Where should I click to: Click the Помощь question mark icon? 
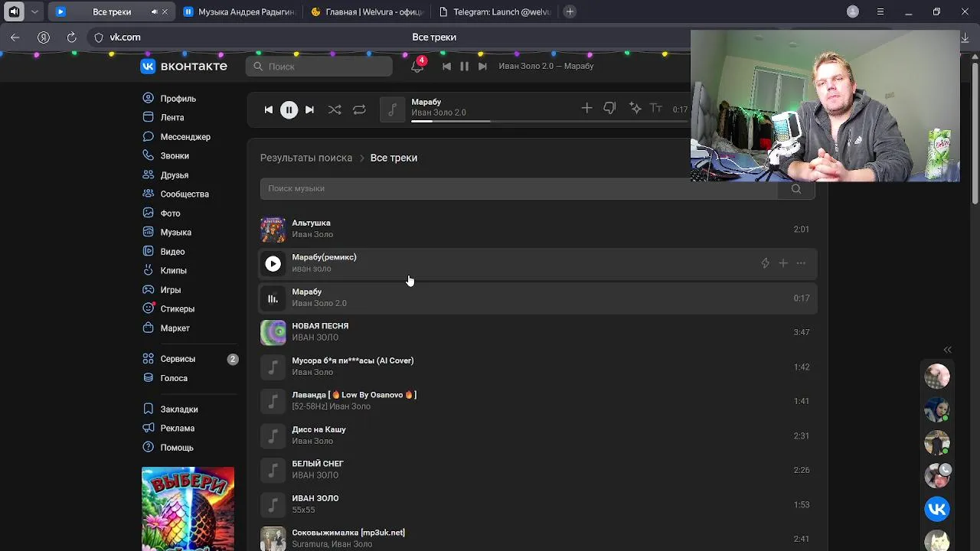click(149, 447)
